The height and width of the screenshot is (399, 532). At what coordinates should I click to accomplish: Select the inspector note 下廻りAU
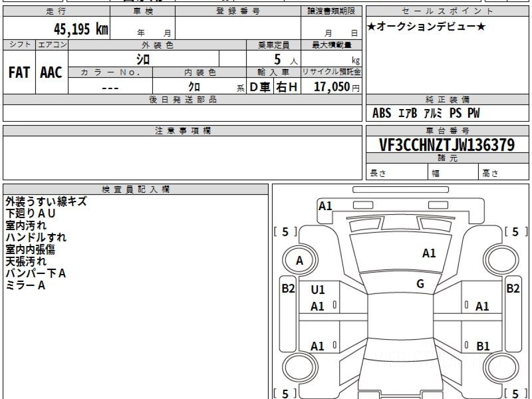[31, 213]
